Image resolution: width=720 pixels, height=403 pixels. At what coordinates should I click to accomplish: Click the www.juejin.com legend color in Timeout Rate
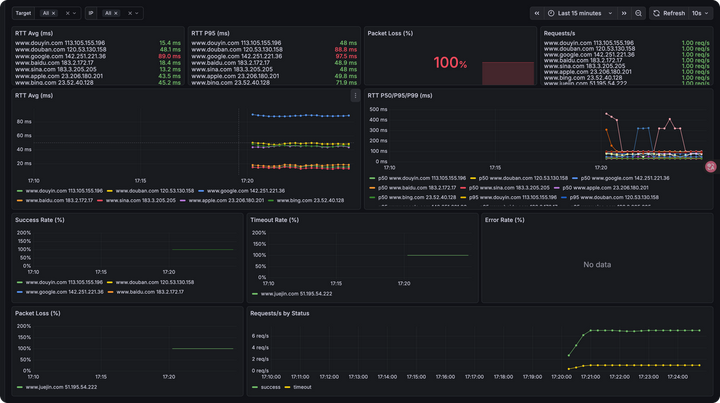[254, 294]
